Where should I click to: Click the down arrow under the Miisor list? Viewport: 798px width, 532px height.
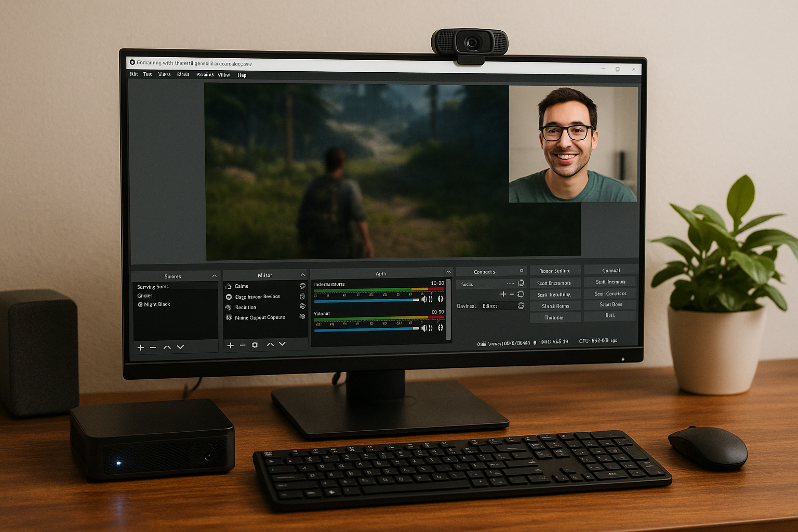click(282, 344)
